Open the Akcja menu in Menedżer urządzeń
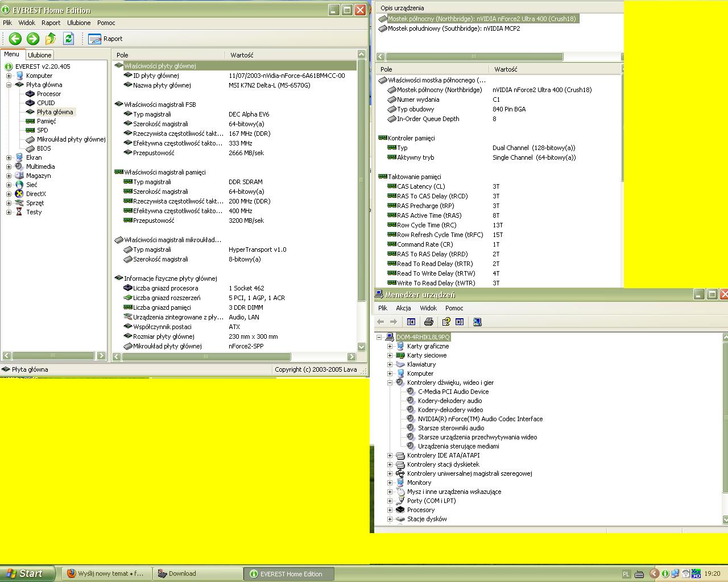The height and width of the screenshot is (582, 728). (403, 308)
